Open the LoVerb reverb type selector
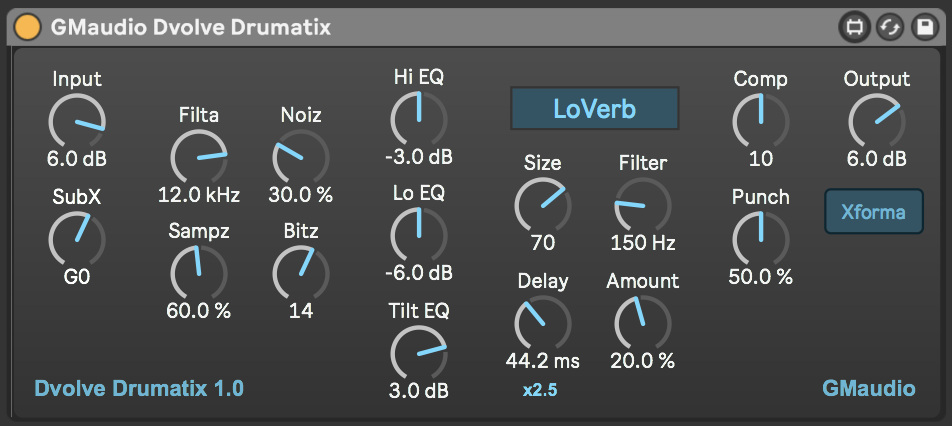The height and width of the screenshot is (426, 952). click(595, 109)
